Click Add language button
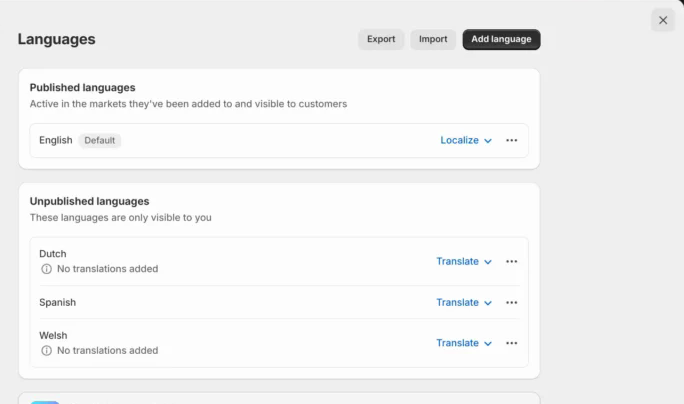The height and width of the screenshot is (404, 684). pyautogui.click(x=501, y=39)
